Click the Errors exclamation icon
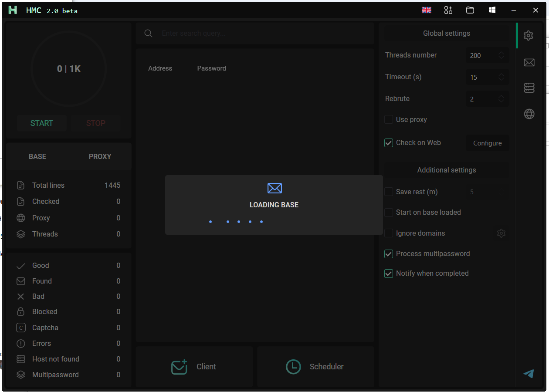The height and width of the screenshot is (392, 549). point(20,343)
